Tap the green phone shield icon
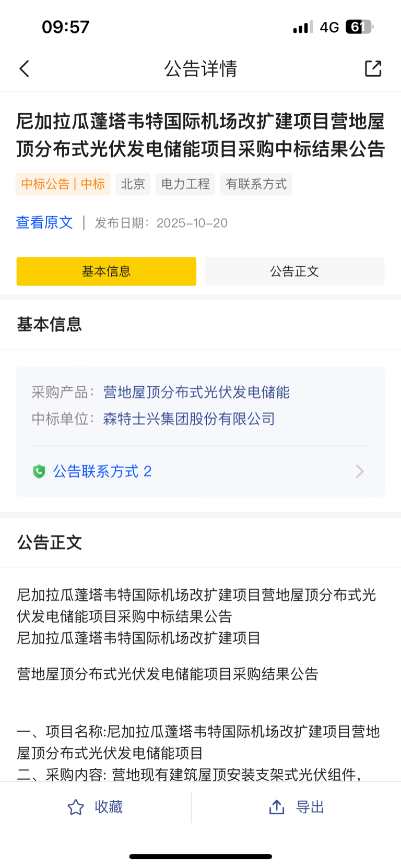 (x=39, y=472)
